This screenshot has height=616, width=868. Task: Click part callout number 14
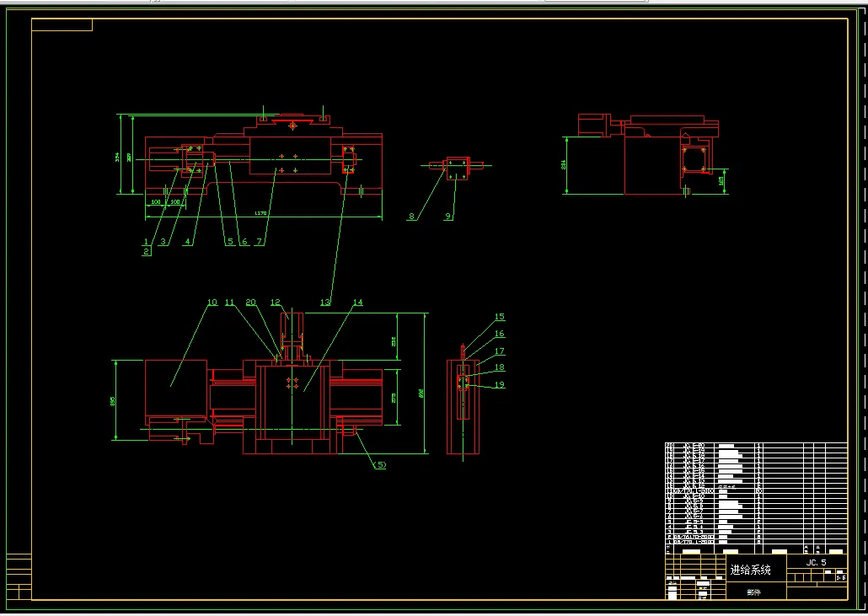pos(357,303)
